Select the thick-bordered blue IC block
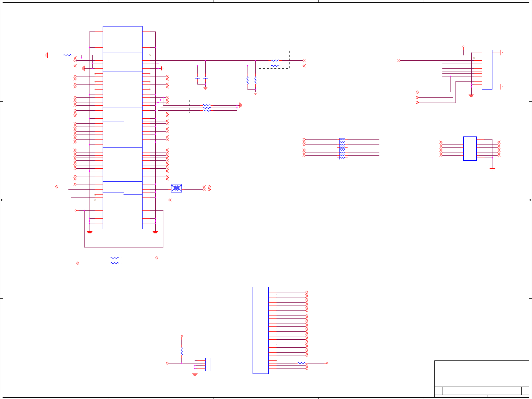Viewport: 532px width, 399px height. 470,149
